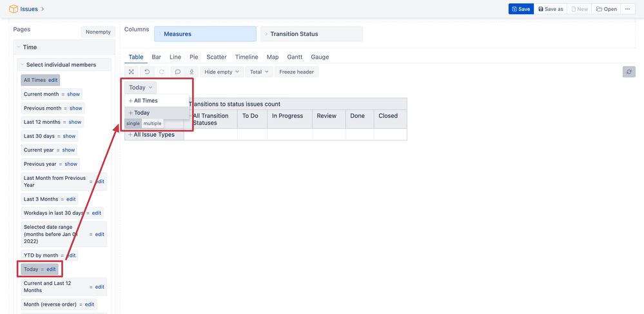
Task: Click show next to Previous month
Action: pyautogui.click(x=76, y=108)
